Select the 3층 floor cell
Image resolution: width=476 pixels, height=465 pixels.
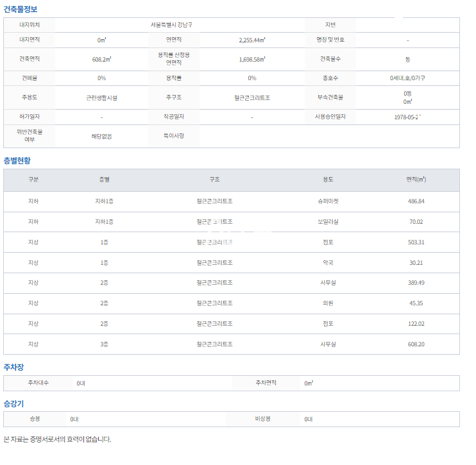105,344
